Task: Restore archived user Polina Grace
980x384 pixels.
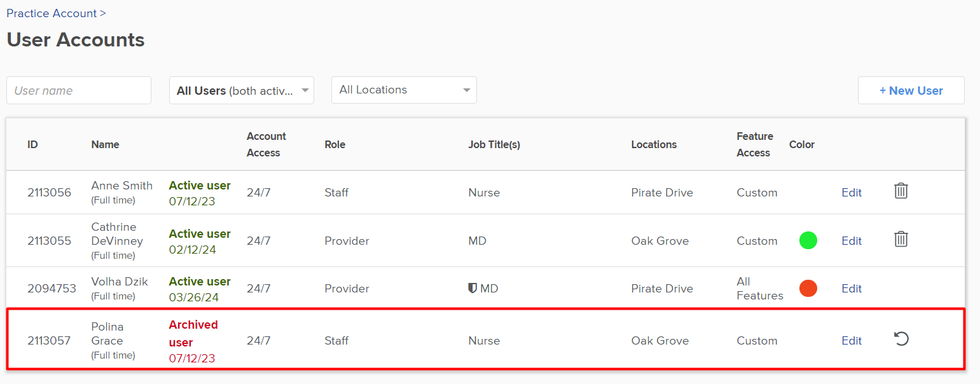Action: click(901, 339)
